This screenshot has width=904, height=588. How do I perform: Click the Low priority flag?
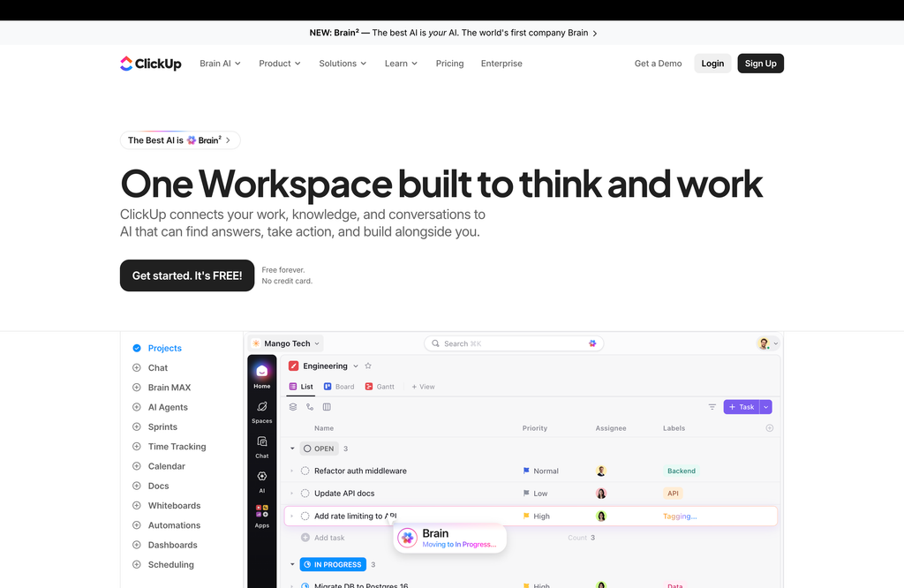526,493
